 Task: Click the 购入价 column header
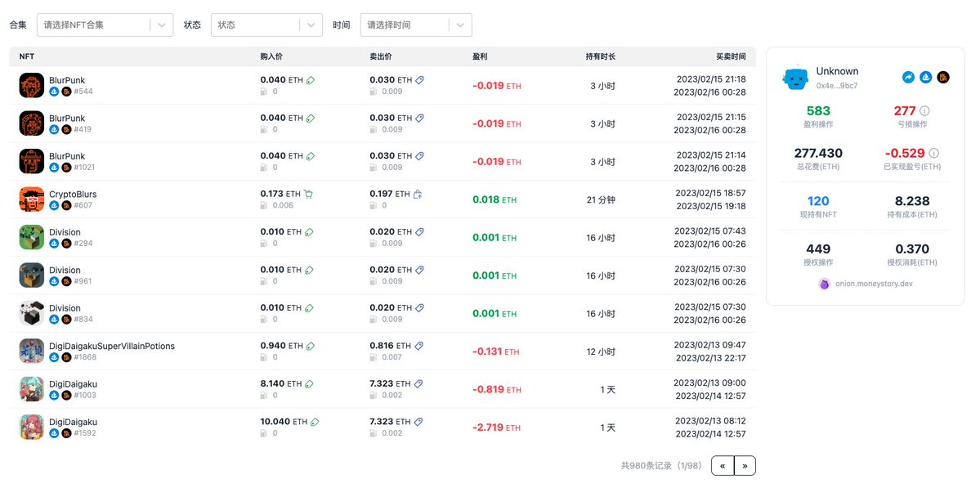click(x=272, y=56)
